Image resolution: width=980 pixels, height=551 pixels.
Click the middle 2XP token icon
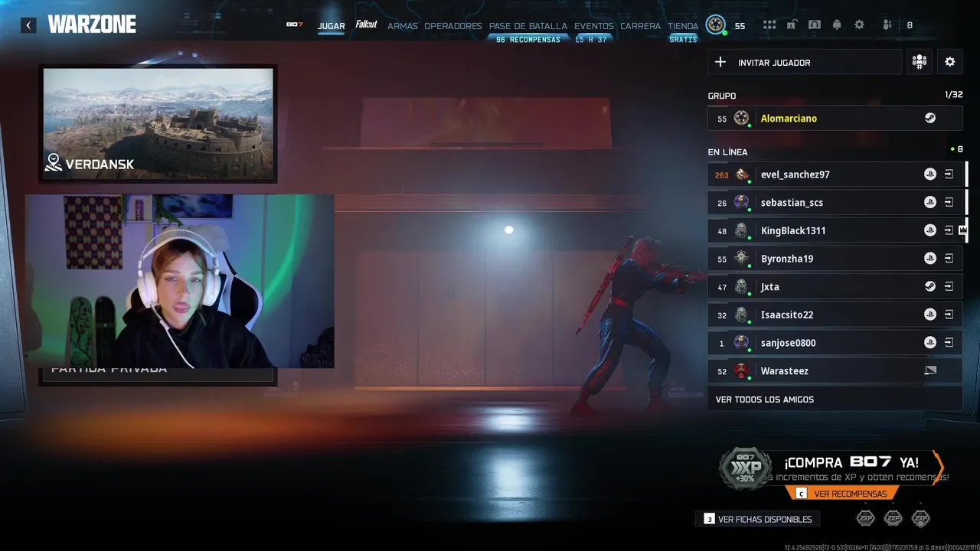pyautogui.click(x=893, y=518)
